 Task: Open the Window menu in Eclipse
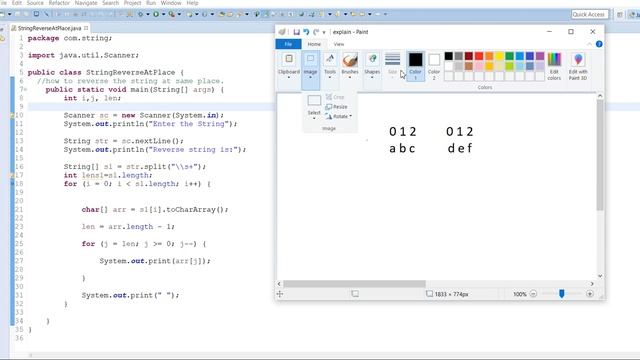point(171,3)
